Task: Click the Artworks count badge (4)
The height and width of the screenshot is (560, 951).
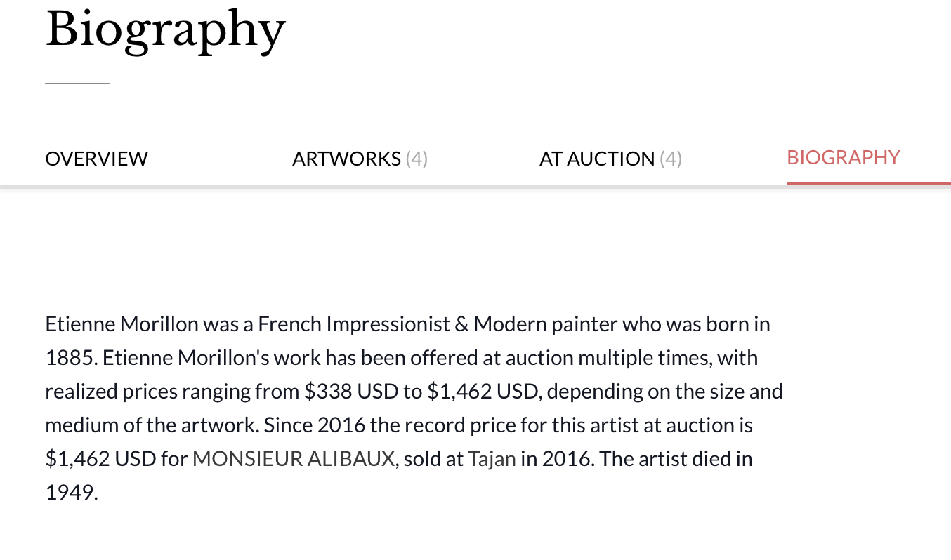Action: tap(417, 159)
